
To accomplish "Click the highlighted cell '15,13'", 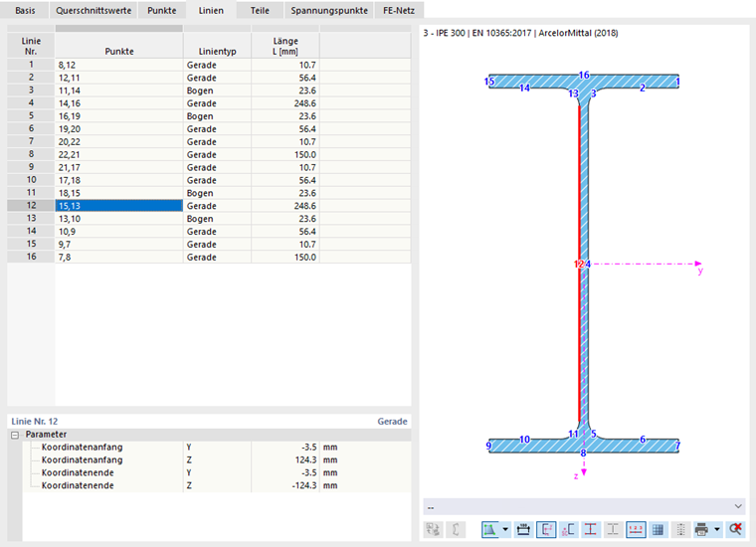I will (119, 206).
